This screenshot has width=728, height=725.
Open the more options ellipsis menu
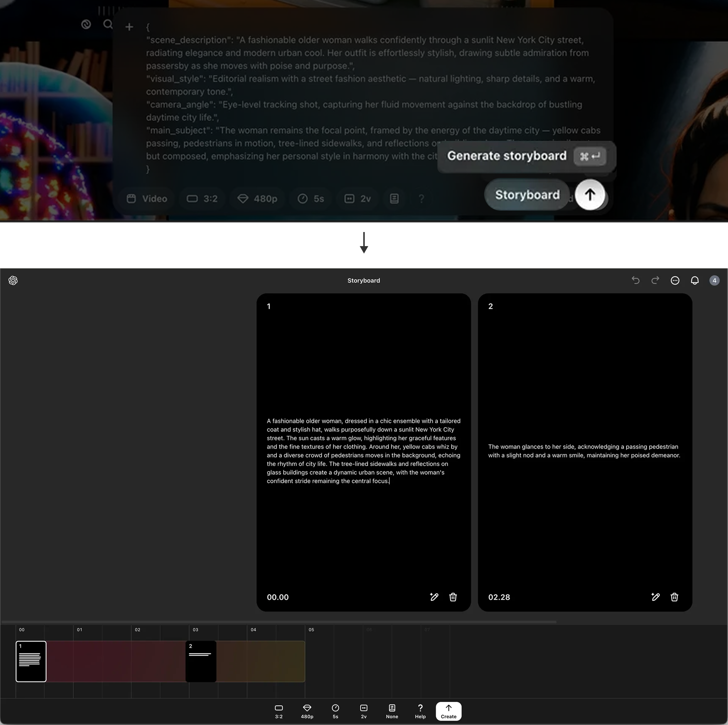(675, 280)
